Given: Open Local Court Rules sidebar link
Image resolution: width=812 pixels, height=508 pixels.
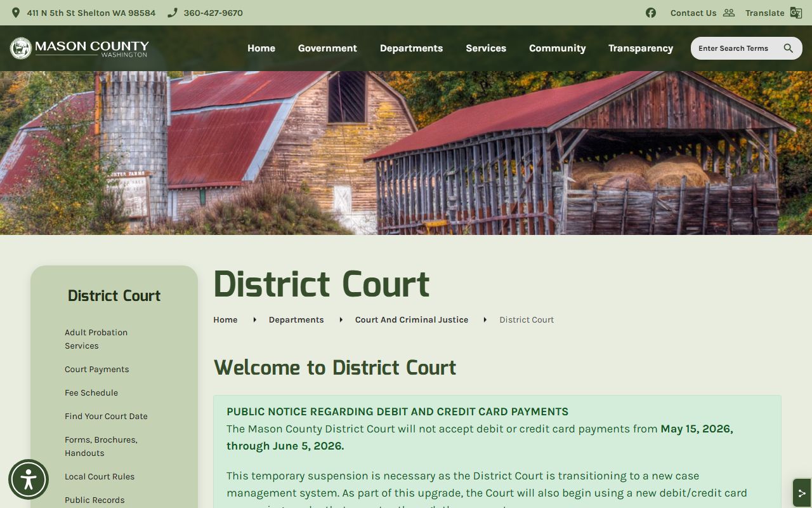Looking at the screenshot, I should pyautogui.click(x=100, y=476).
